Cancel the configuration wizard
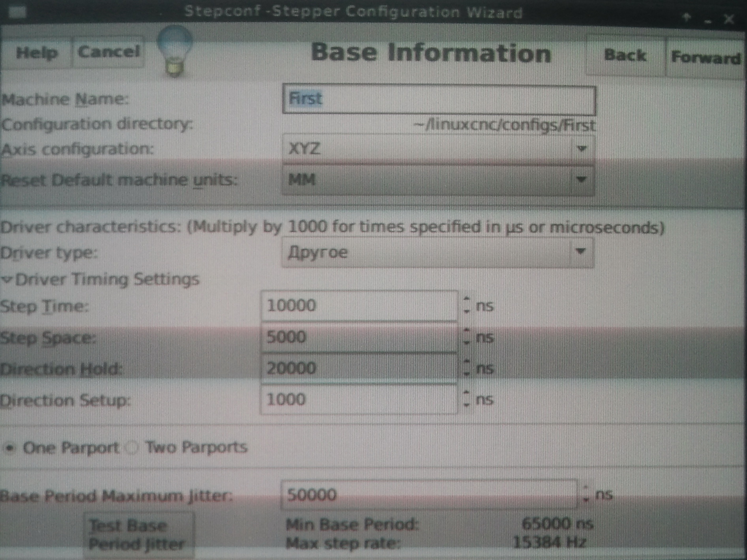The width and height of the screenshot is (747, 560). click(x=109, y=51)
